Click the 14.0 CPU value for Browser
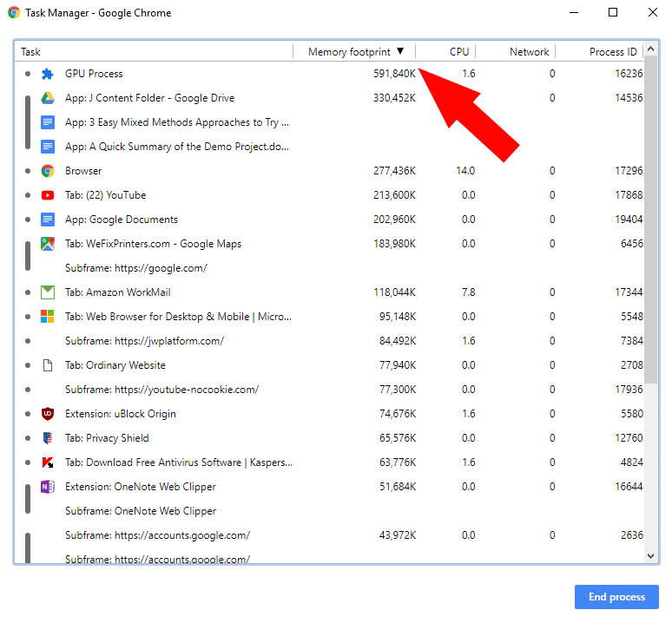 tap(465, 171)
